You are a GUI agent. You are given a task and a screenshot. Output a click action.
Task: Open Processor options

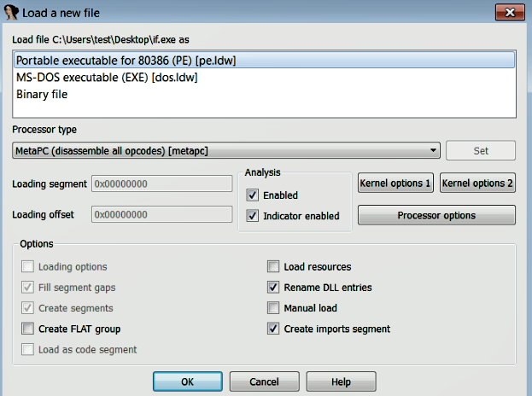point(436,215)
